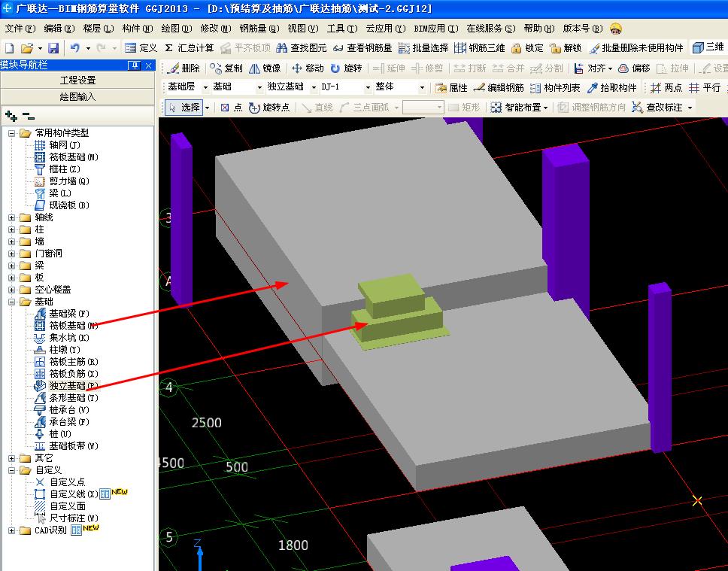Open the DJ-1 component dropdown
Image resolution: width=728 pixels, height=571 pixels.
pos(368,87)
